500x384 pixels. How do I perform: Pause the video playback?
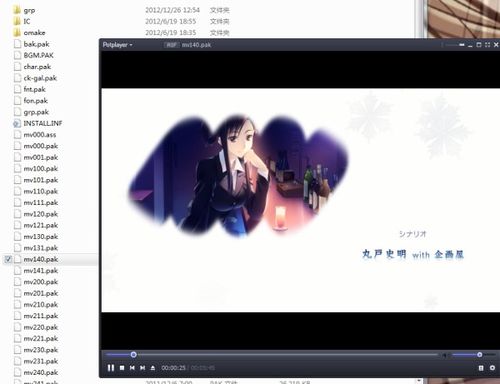pyautogui.click(x=111, y=368)
